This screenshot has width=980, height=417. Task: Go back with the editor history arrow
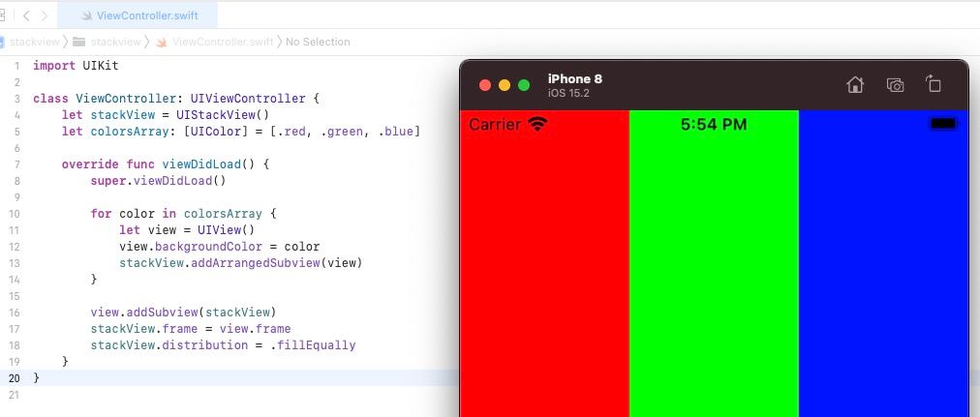click(26, 15)
